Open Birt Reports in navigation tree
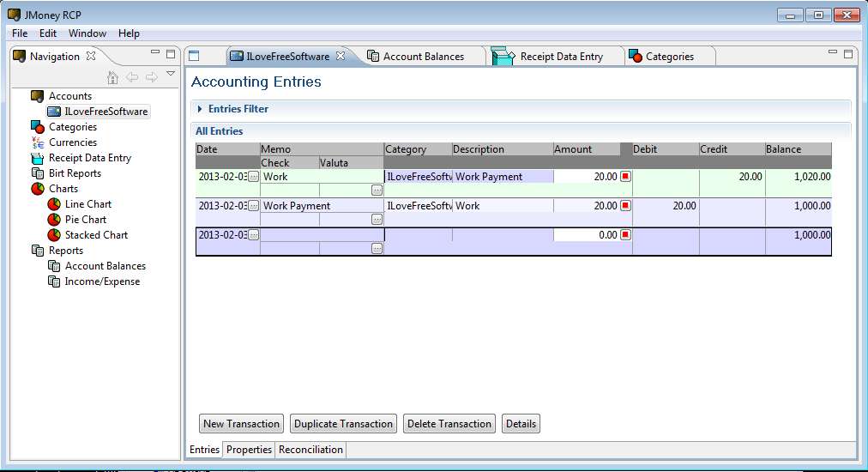Image resolution: width=868 pixels, height=472 pixels. (75, 173)
